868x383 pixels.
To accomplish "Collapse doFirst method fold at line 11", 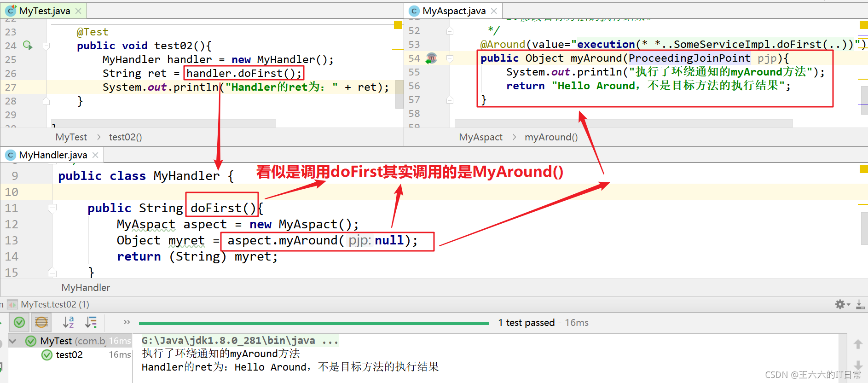I will pyautogui.click(x=52, y=208).
